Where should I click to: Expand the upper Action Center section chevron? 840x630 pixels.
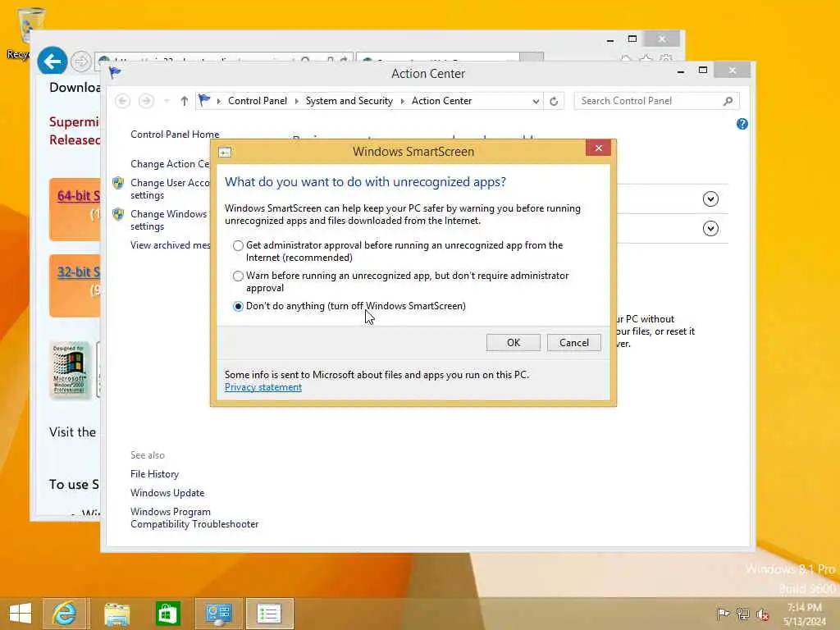coord(710,199)
